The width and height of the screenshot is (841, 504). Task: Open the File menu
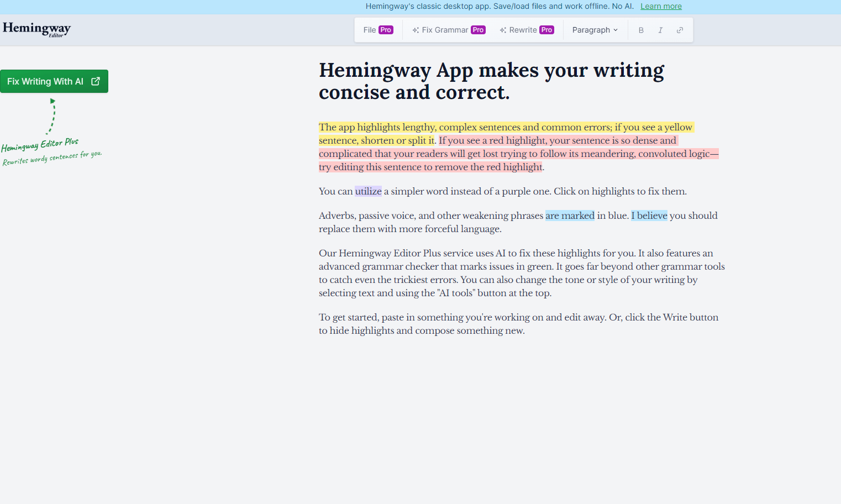tap(379, 30)
